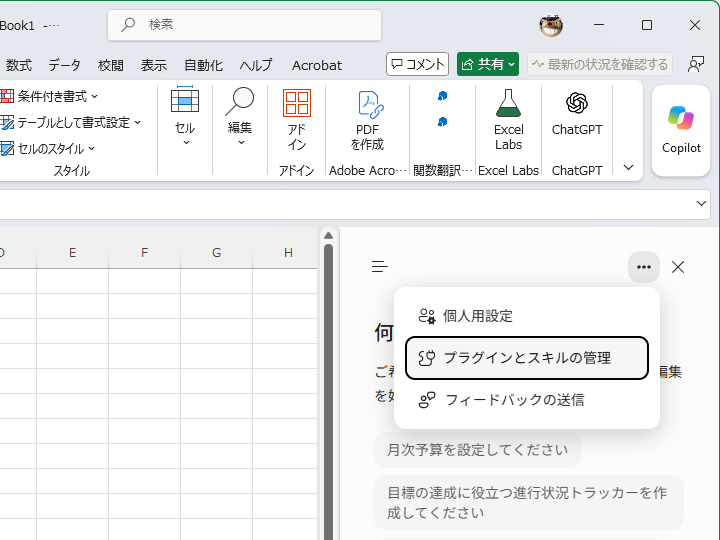Click the コメント button
This screenshot has height=540, width=720.
point(417,64)
